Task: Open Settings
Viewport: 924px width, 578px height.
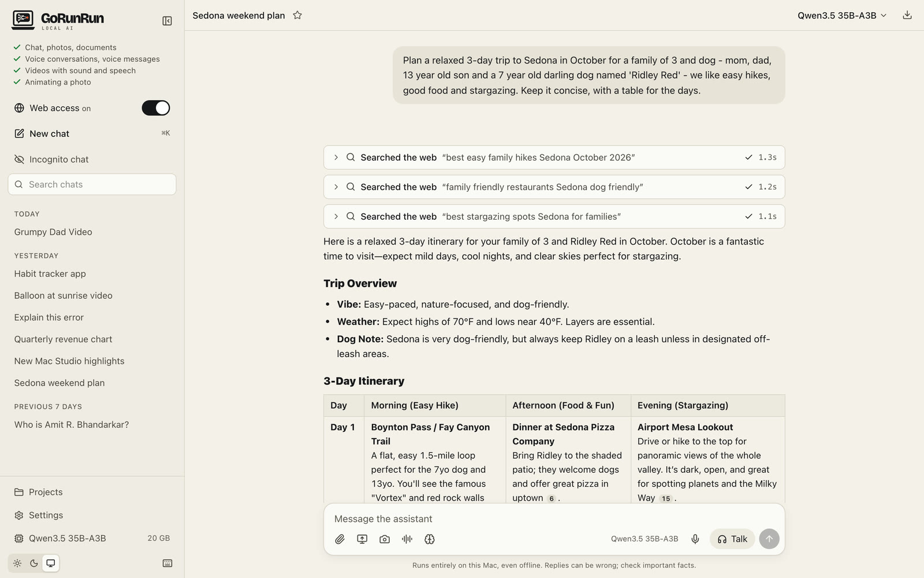Action: (92, 516)
